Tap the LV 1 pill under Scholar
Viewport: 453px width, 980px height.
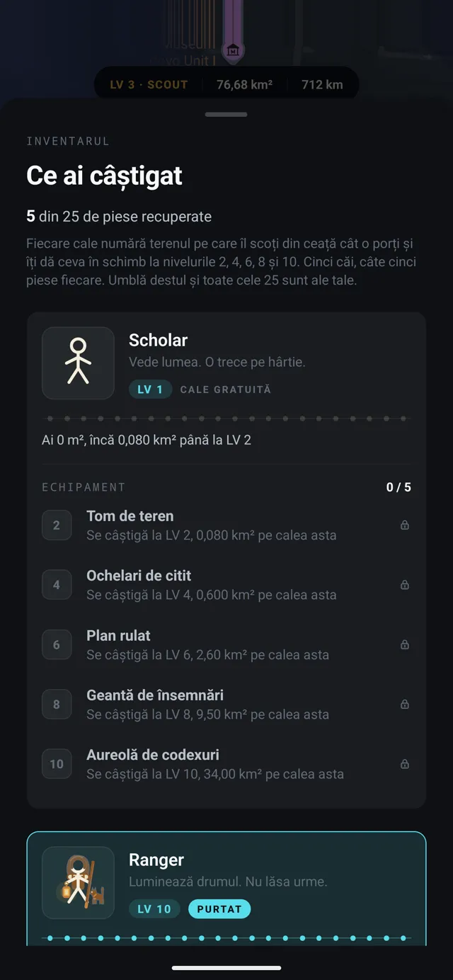pos(150,389)
